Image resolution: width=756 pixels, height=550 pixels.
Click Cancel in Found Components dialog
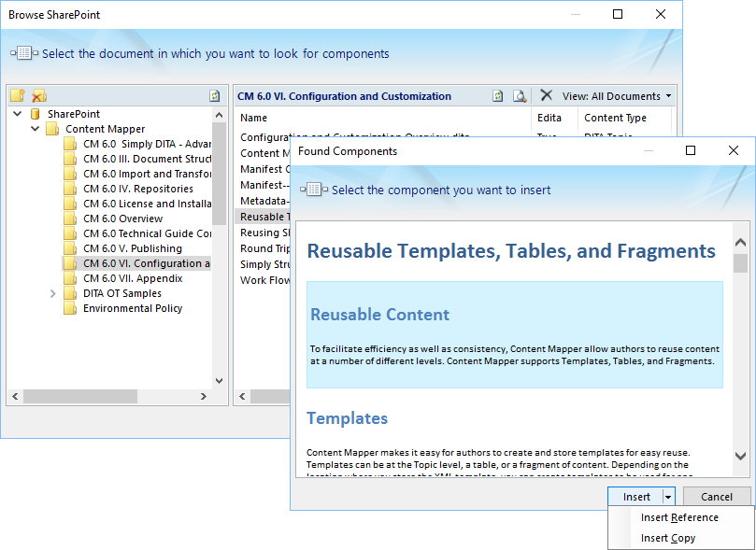(717, 497)
